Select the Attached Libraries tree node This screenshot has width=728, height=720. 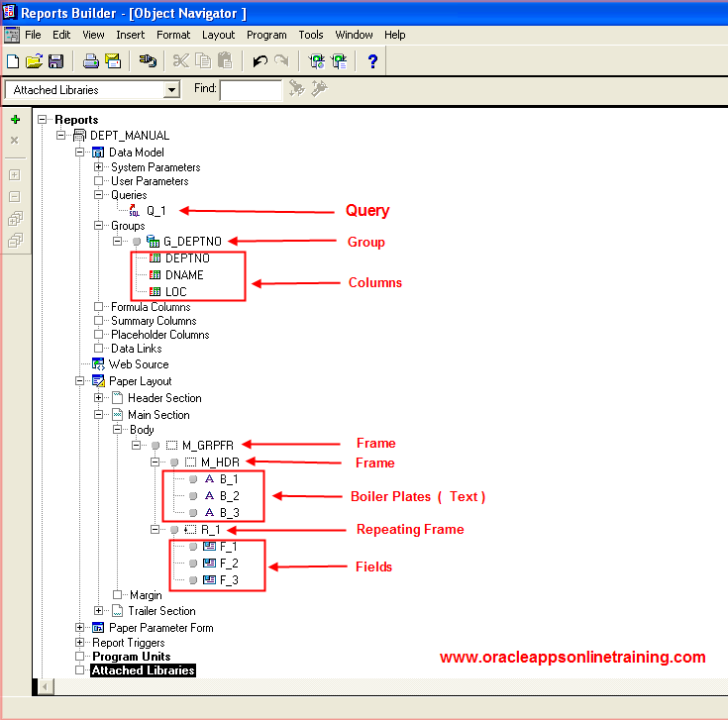point(143,670)
